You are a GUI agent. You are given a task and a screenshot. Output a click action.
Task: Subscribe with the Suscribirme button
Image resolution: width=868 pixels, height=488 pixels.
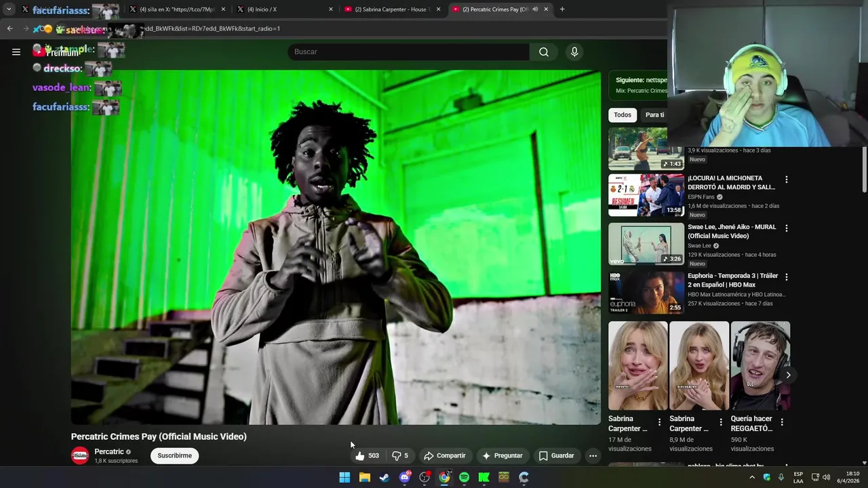[174, 455]
